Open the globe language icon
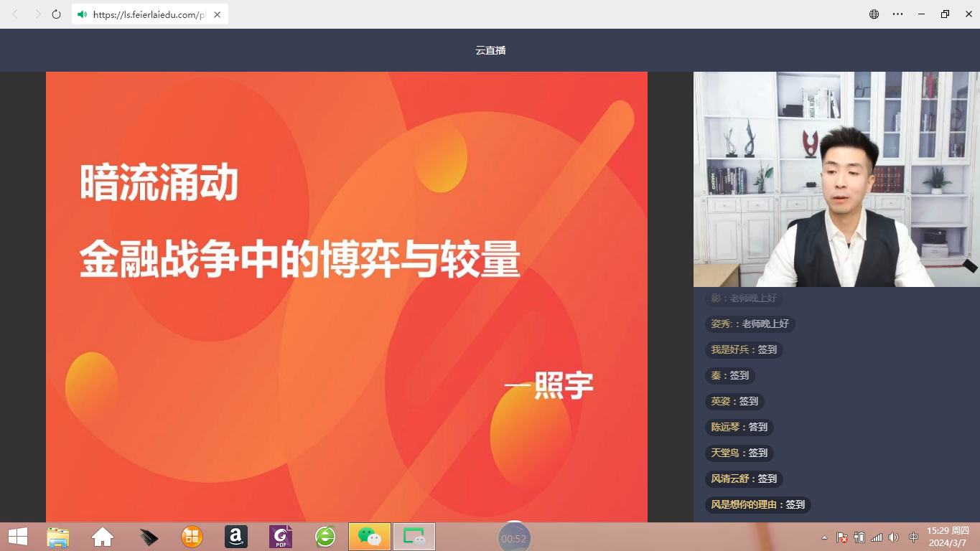 tap(874, 14)
